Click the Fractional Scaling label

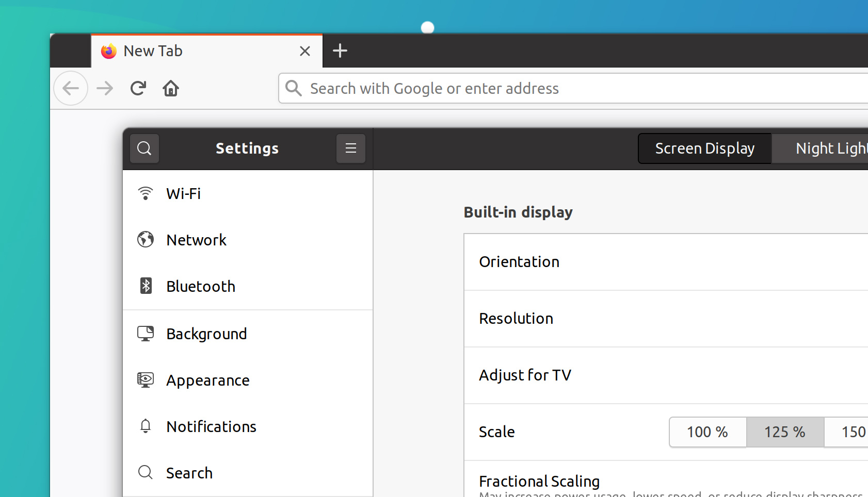(x=539, y=482)
